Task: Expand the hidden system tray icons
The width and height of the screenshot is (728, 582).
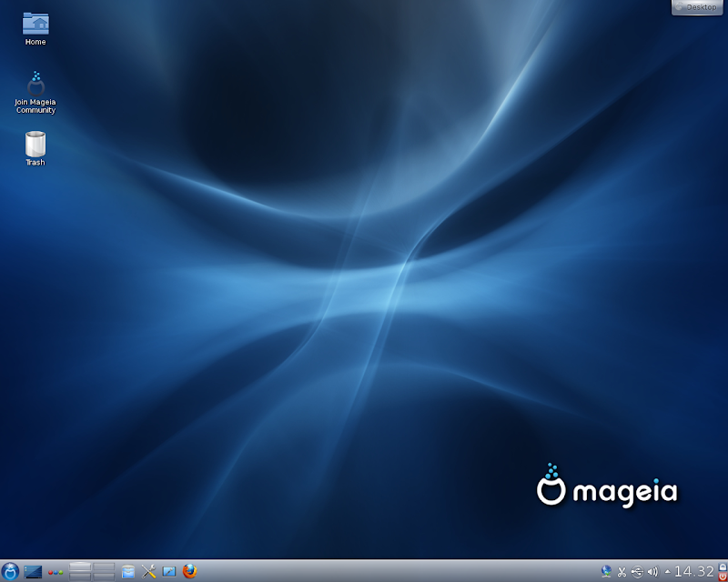Action: tap(668, 572)
